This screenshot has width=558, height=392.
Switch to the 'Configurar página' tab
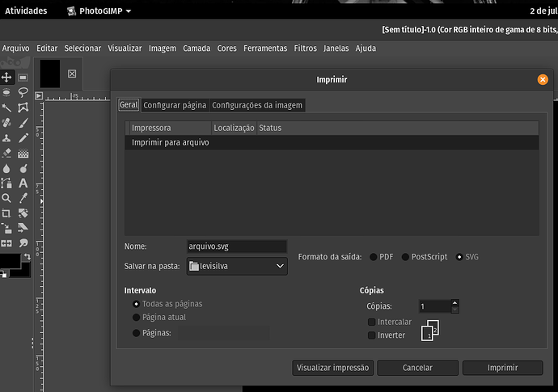(x=175, y=105)
